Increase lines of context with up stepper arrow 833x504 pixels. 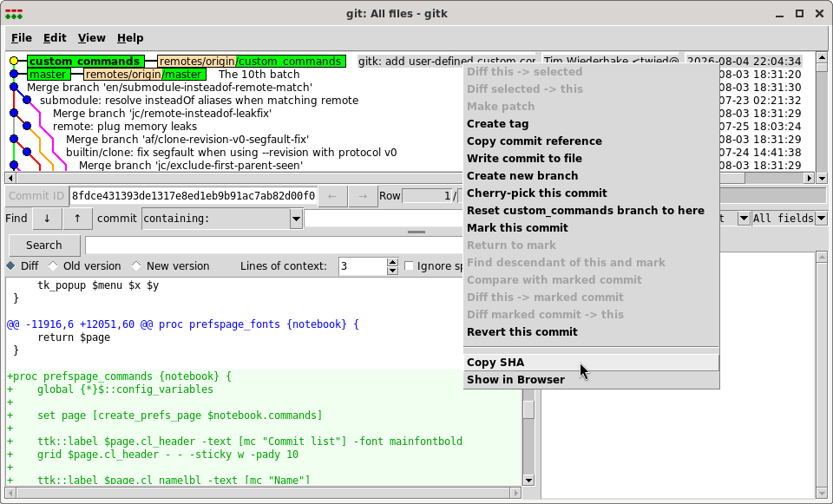pyautogui.click(x=392, y=262)
